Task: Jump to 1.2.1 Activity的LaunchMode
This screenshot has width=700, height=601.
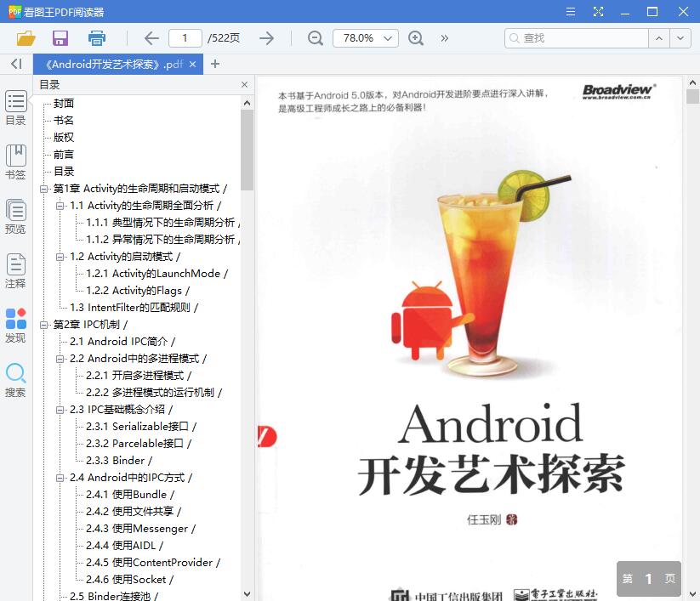Action: point(157,274)
